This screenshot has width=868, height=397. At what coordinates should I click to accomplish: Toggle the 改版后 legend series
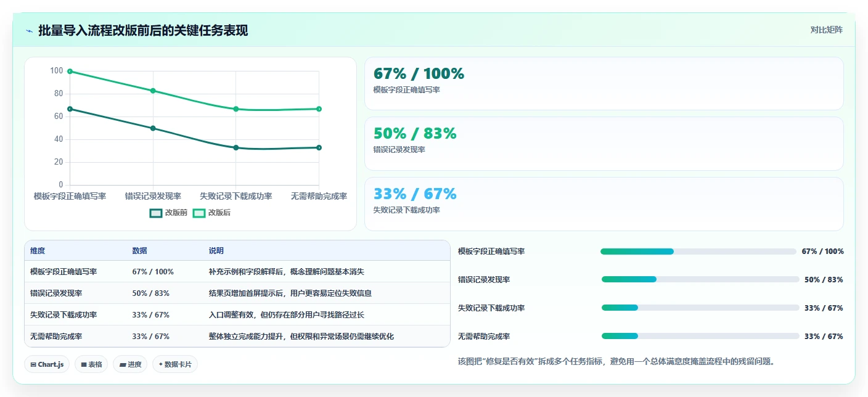click(211, 213)
